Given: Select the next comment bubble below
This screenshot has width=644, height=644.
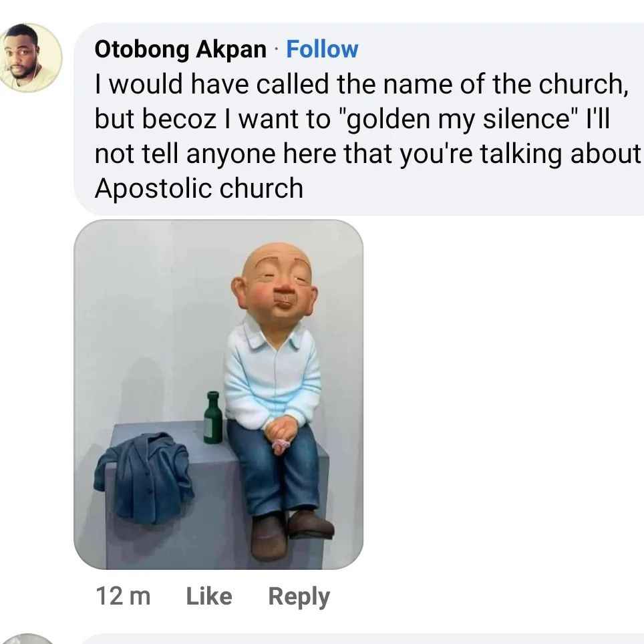Looking at the screenshot, I should [x=361, y=640].
